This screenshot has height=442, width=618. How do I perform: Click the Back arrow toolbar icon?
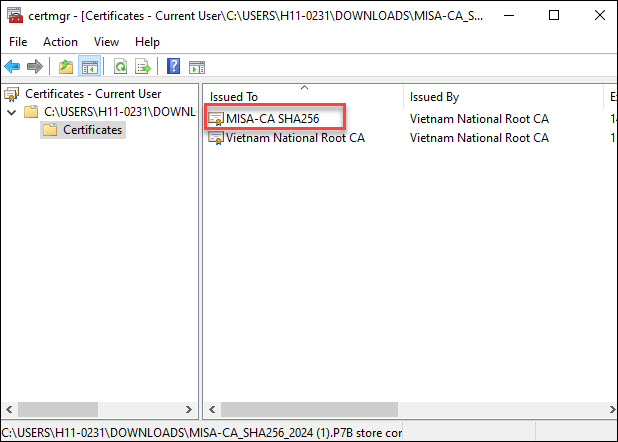tap(12, 66)
